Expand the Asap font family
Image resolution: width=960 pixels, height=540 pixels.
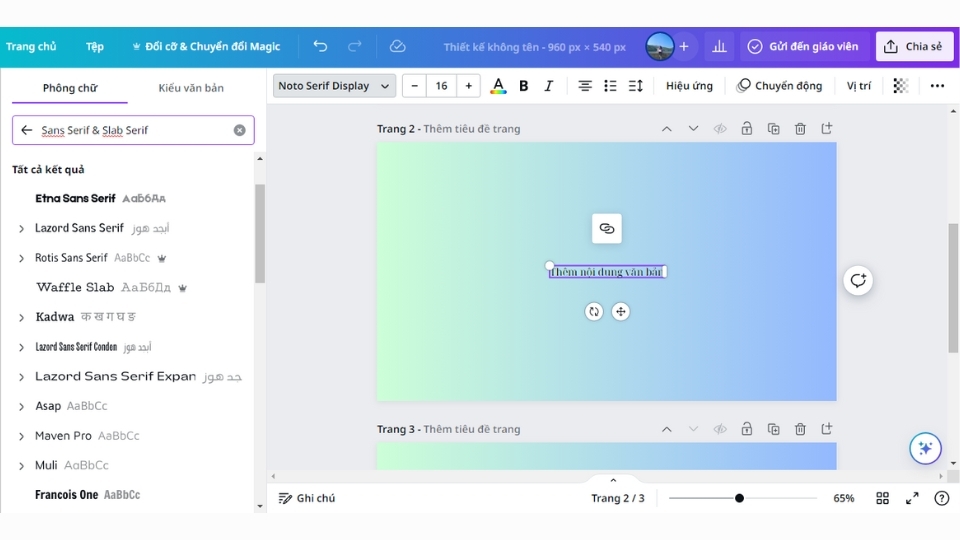click(x=21, y=407)
